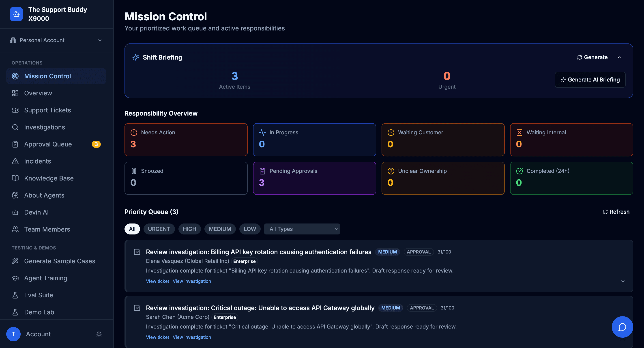Screen dimensions: 644x348
Task: Click the Support Tickets ticket icon
Action: [x=15, y=110]
